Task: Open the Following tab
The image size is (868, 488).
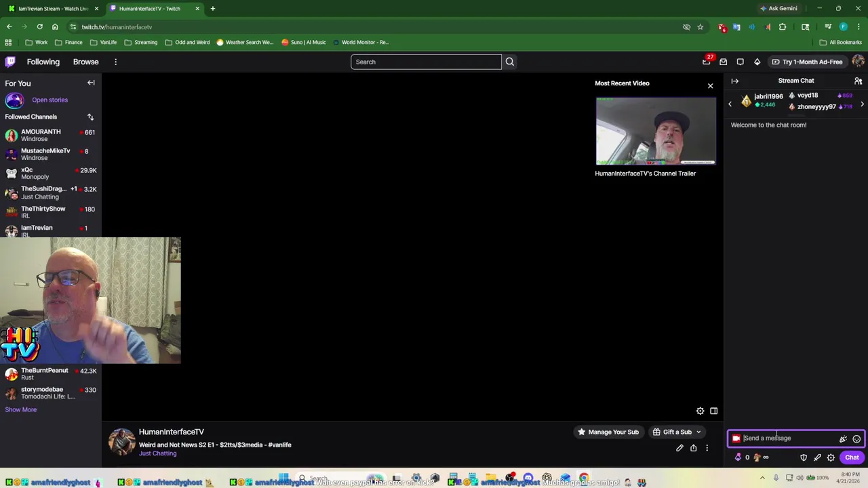Action: [43, 62]
